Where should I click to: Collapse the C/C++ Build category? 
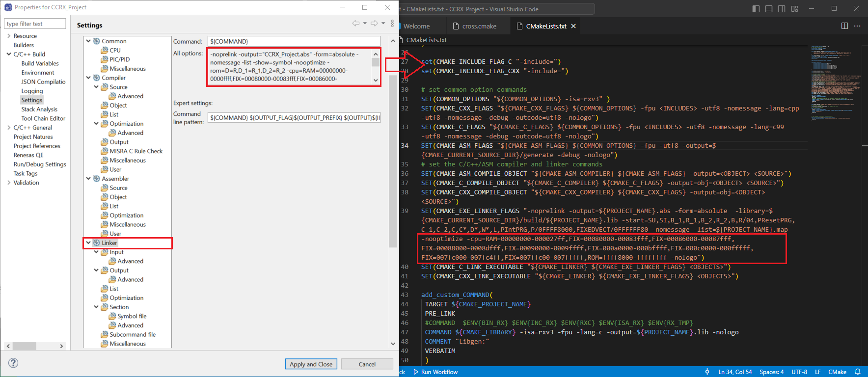coord(9,54)
